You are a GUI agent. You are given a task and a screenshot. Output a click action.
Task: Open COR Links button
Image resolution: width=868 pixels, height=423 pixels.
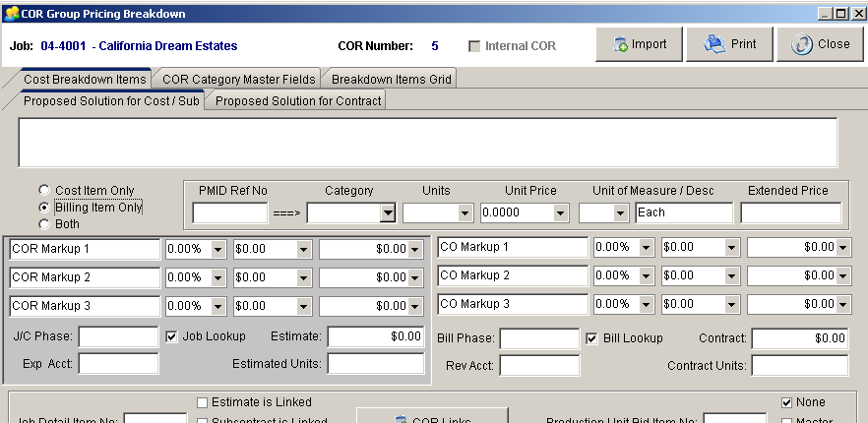(x=432, y=416)
